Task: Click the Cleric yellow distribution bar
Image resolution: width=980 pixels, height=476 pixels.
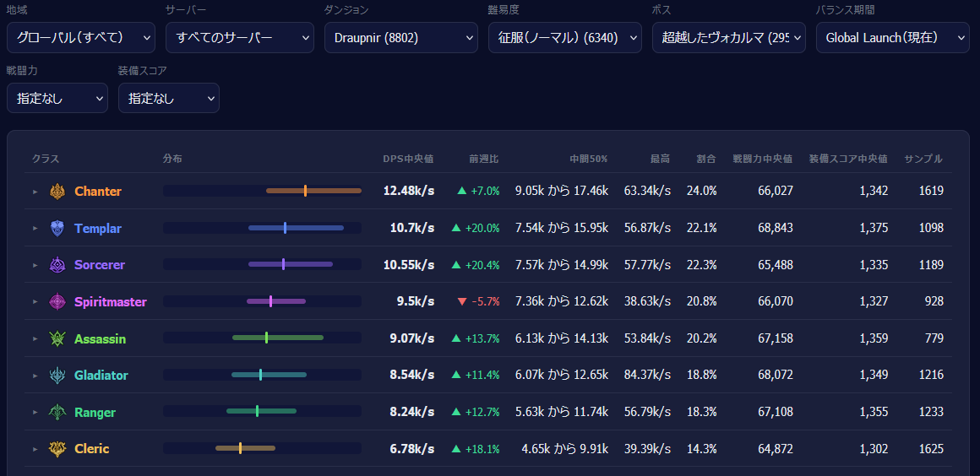Action: [x=245, y=448]
